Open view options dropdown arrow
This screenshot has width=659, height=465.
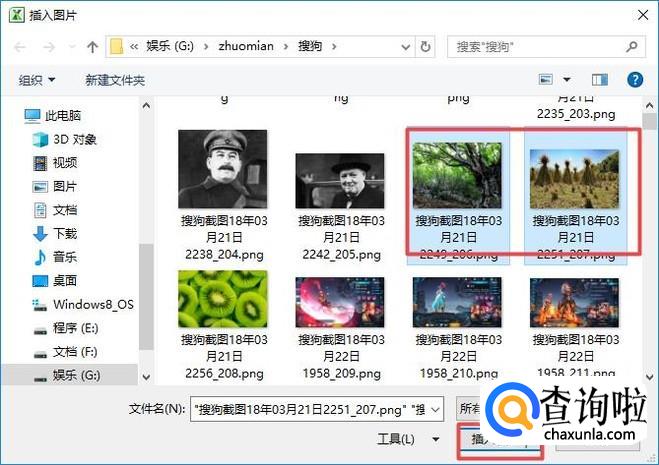[567, 79]
